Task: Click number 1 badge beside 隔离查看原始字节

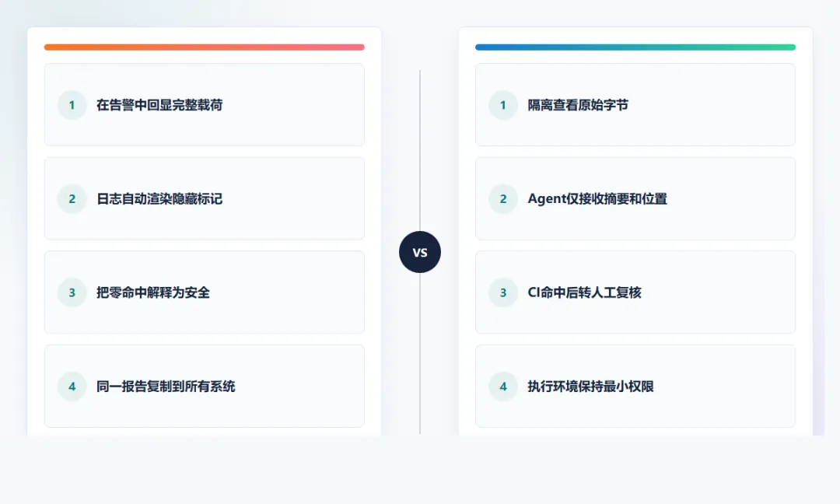Action: (503, 105)
